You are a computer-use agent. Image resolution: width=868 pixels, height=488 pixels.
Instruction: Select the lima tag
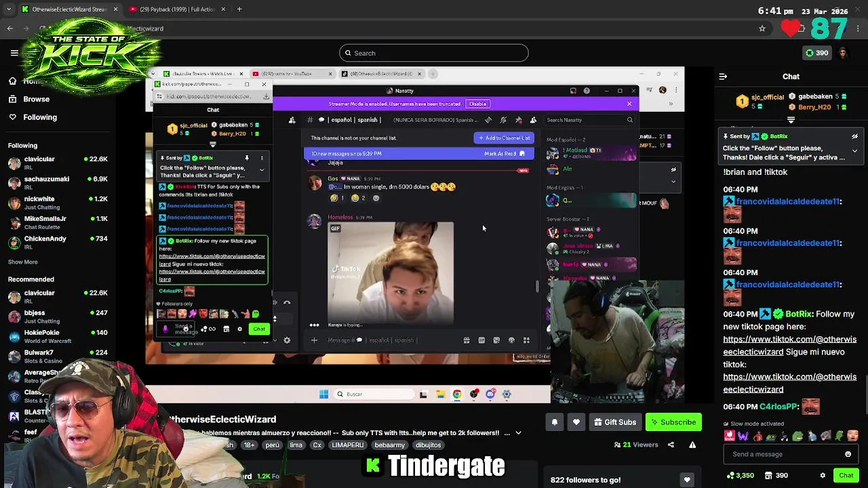[296, 445]
